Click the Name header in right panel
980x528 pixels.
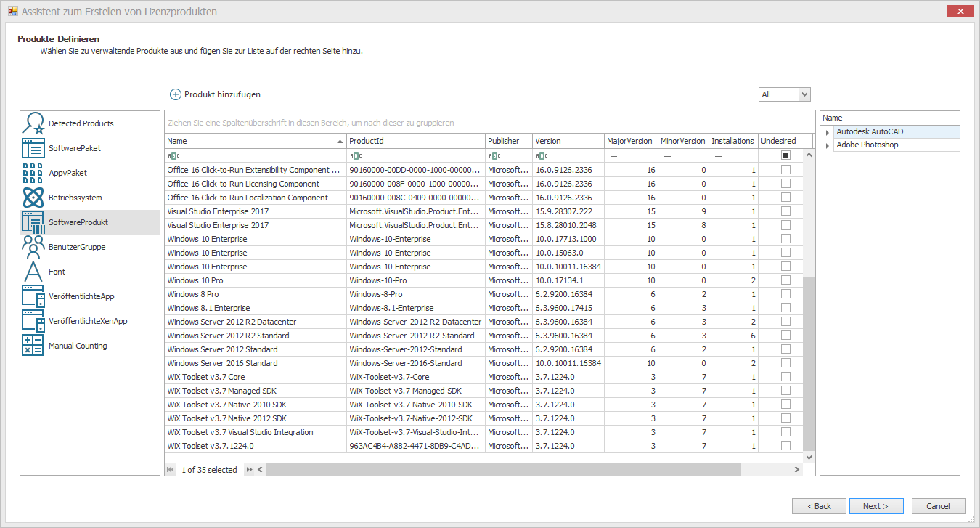coord(890,118)
